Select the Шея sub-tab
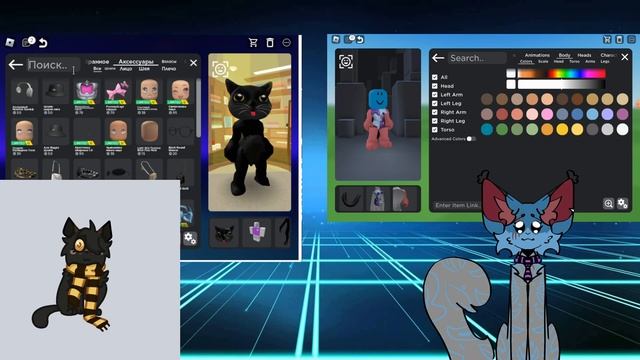Image resolution: width=640 pixels, height=360 pixels. pyautogui.click(x=144, y=69)
